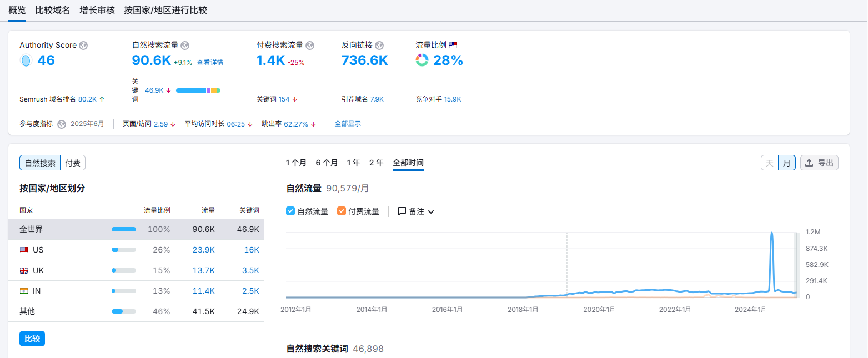Click the keyword distribution color bar
The image size is (868, 358).
pyautogui.click(x=198, y=90)
